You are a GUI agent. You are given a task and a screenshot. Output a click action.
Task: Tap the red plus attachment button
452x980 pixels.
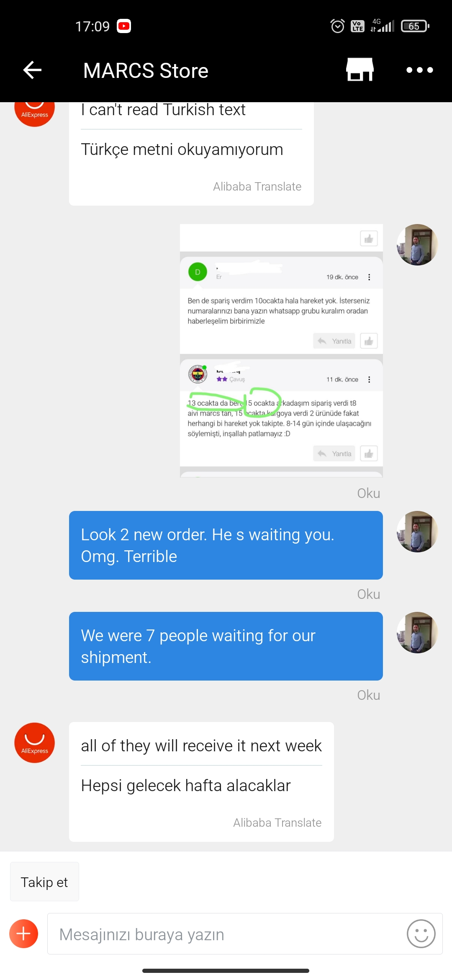coord(24,934)
